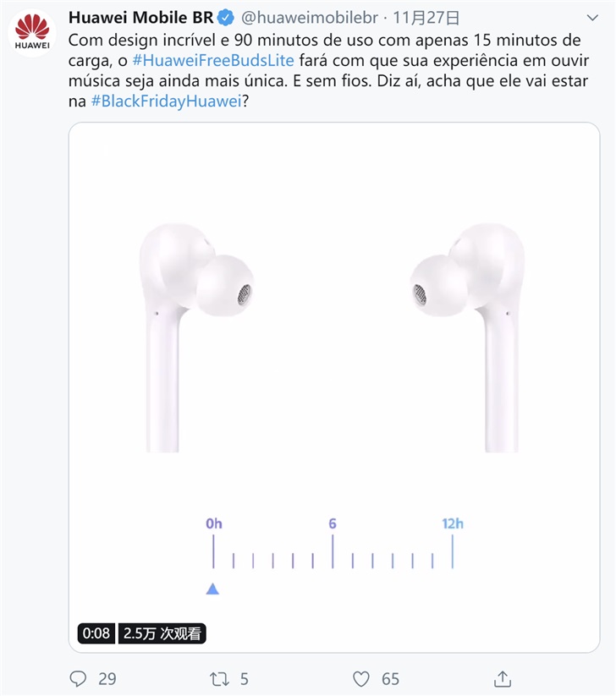Viewport: 616px width, 696px height.
Task: Click the 0:08 video duration badge
Action: [96, 633]
